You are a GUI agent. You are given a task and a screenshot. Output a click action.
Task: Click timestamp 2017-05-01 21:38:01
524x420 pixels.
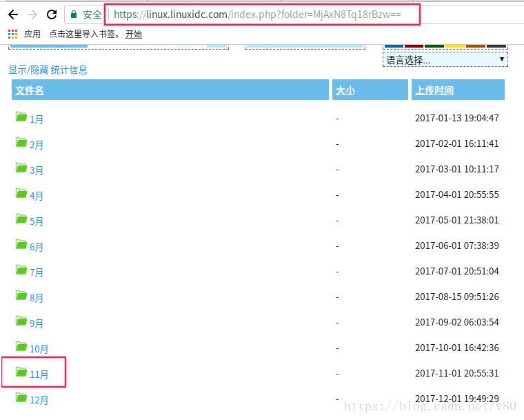457,220
